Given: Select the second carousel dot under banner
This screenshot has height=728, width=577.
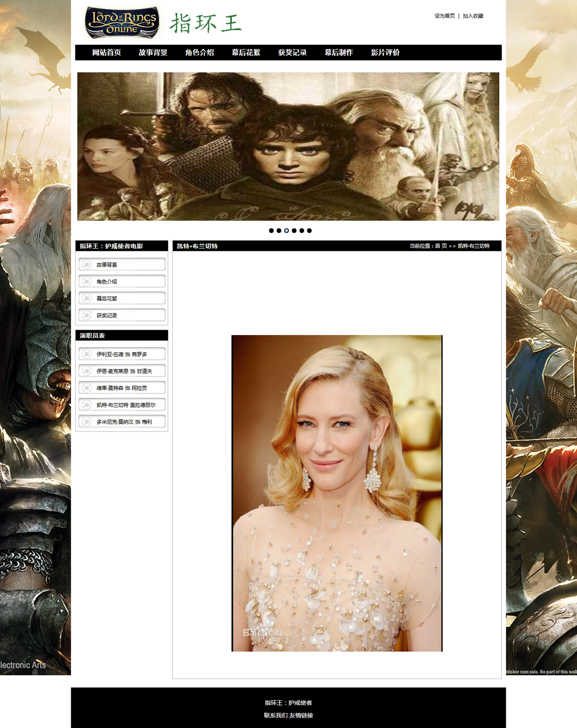Looking at the screenshot, I should [279, 231].
